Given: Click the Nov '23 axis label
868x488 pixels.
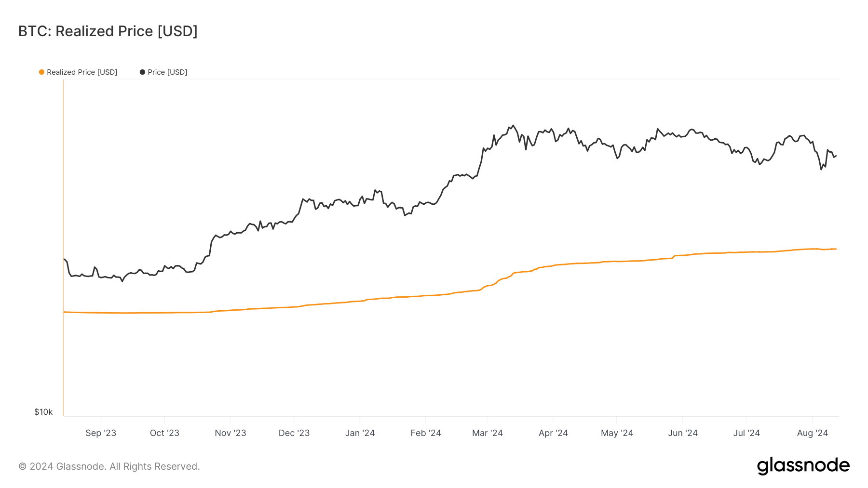Looking at the screenshot, I should [x=231, y=433].
